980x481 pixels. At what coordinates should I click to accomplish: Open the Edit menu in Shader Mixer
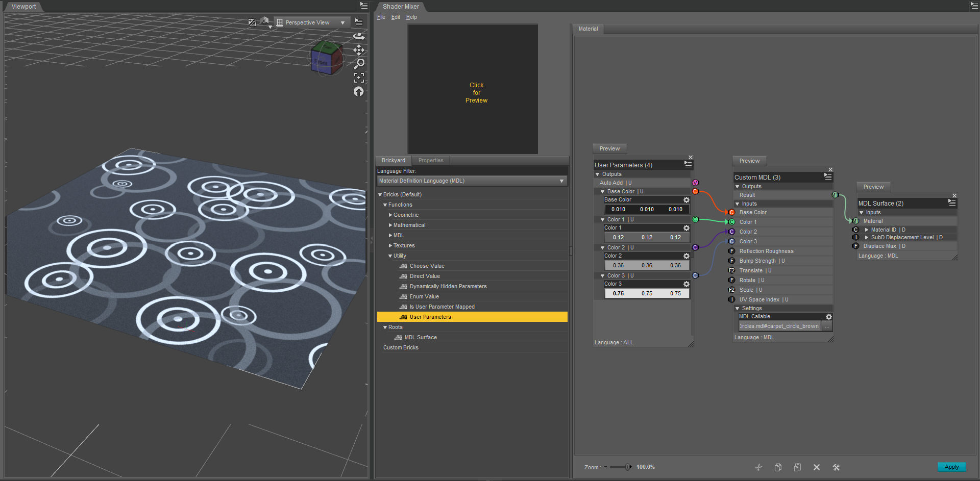pos(396,17)
